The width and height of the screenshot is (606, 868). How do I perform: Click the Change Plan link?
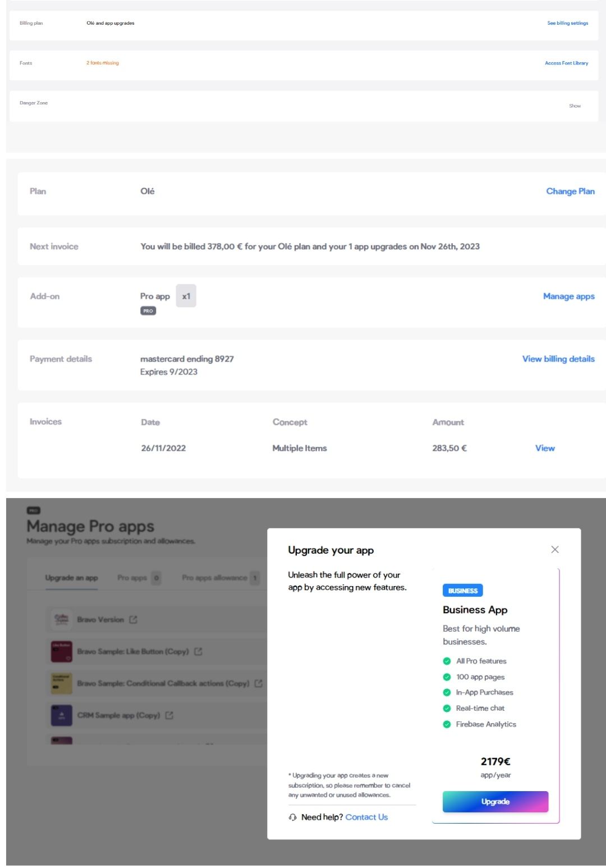[x=570, y=191]
